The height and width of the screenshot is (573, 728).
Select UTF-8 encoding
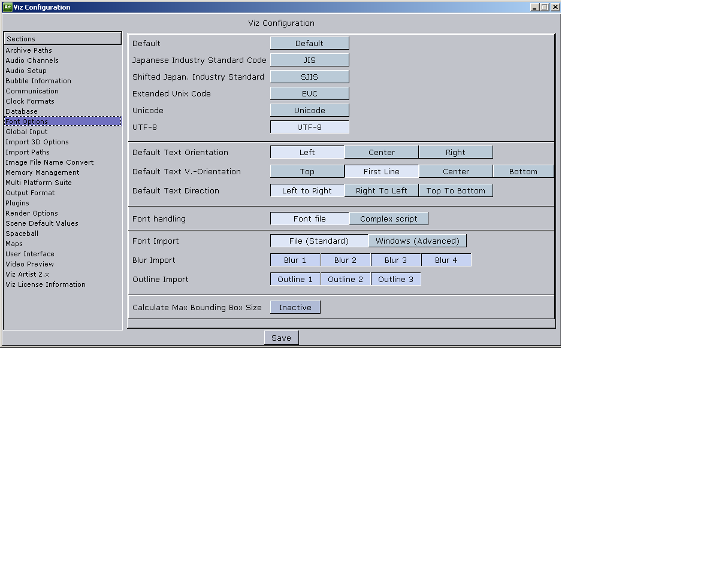pos(309,127)
